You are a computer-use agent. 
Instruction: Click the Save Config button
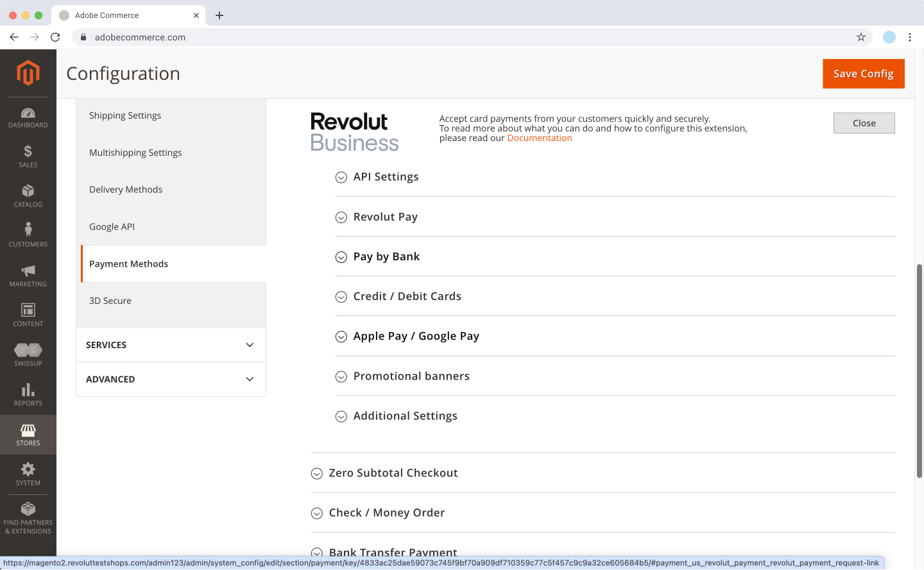point(863,74)
